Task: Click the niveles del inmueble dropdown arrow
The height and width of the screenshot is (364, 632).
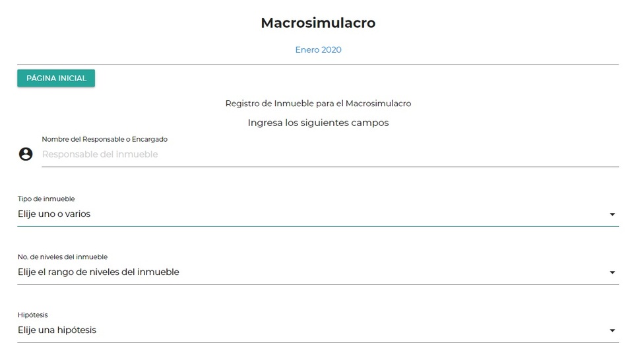Action: coord(612,272)
